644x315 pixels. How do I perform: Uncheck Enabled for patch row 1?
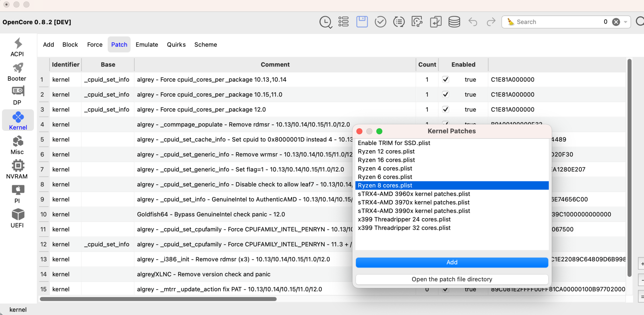445,80
